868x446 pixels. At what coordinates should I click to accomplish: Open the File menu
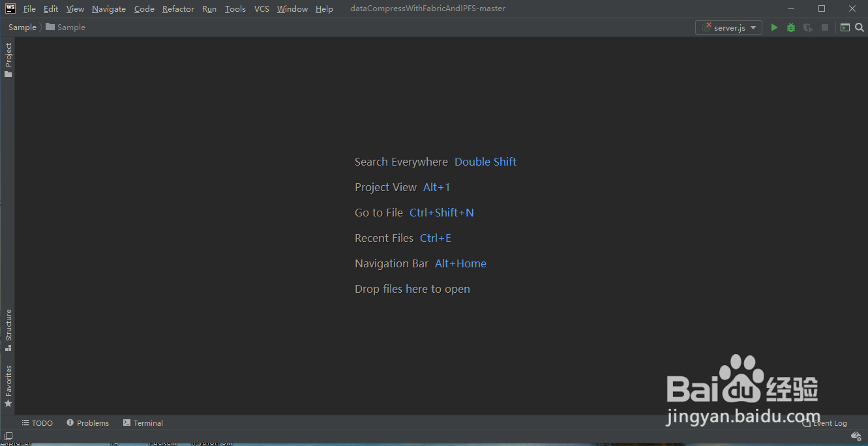coord(29,8)
